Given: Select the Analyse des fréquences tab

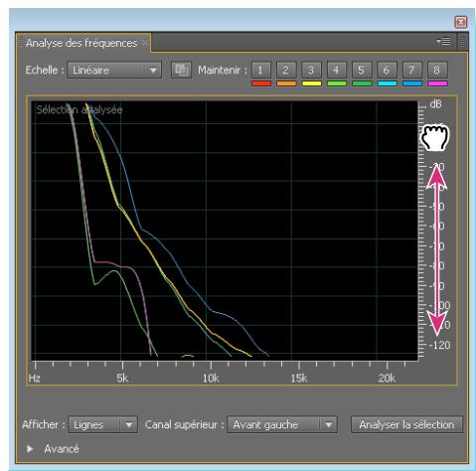Looking at the screenshot, I should [81, 43].
